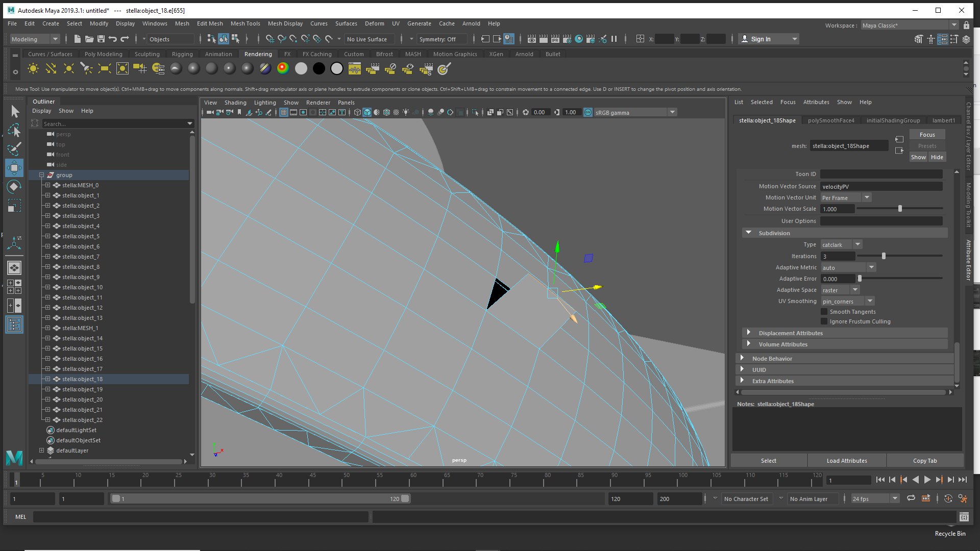Open the Workspace Maya Classic dropdown
The width and height of the screenshot is (980, 551).
(x=910, y=25)
